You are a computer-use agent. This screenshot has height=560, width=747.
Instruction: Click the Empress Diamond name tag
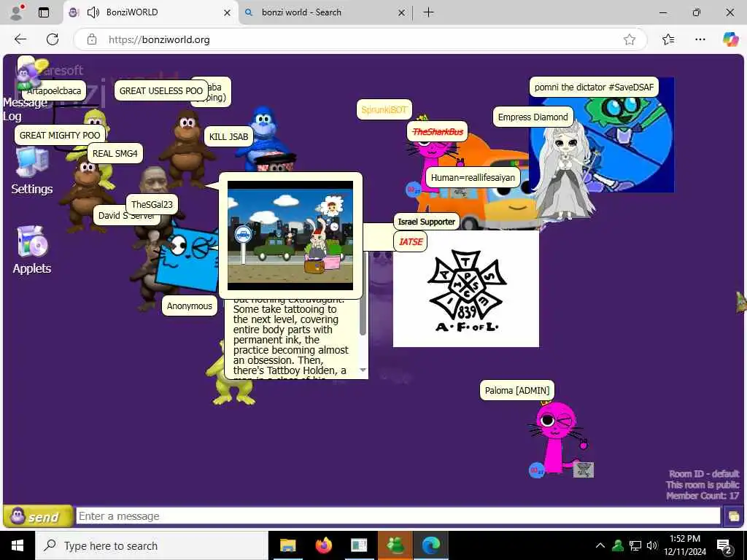click(x=533, y=117)
